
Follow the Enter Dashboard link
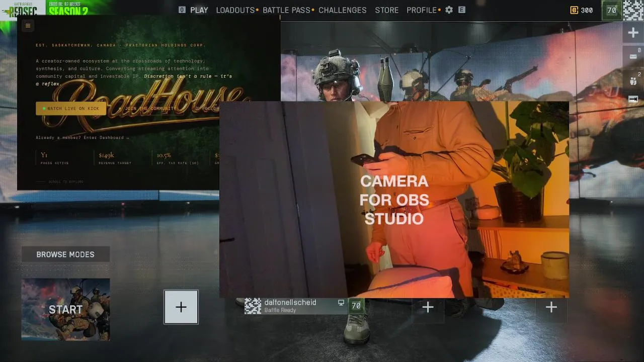click(107, 138)
